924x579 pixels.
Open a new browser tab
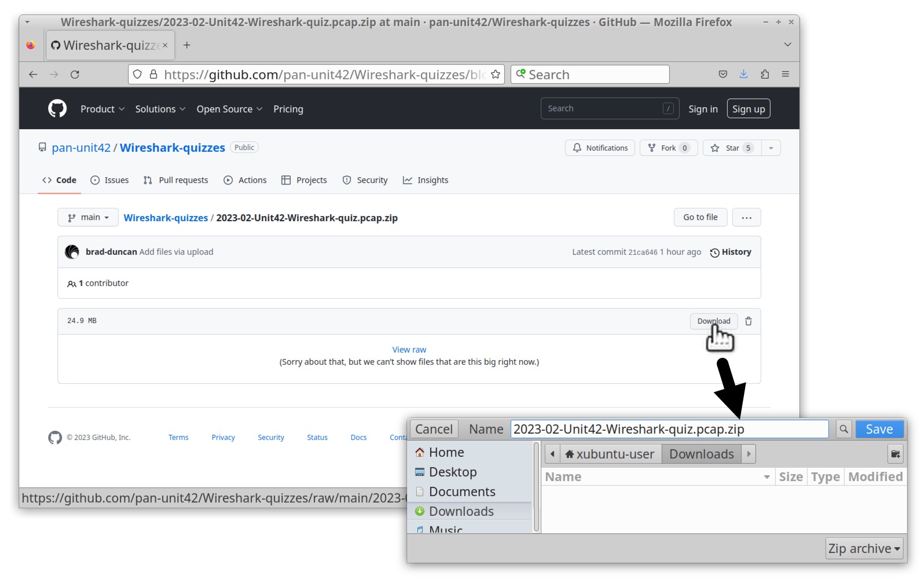pos(186,45)
